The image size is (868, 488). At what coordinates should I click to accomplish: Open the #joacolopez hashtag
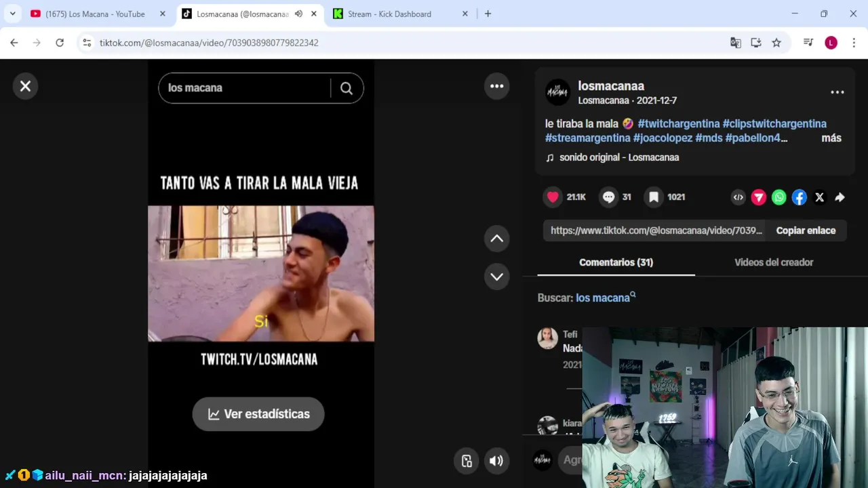(663, 138)
